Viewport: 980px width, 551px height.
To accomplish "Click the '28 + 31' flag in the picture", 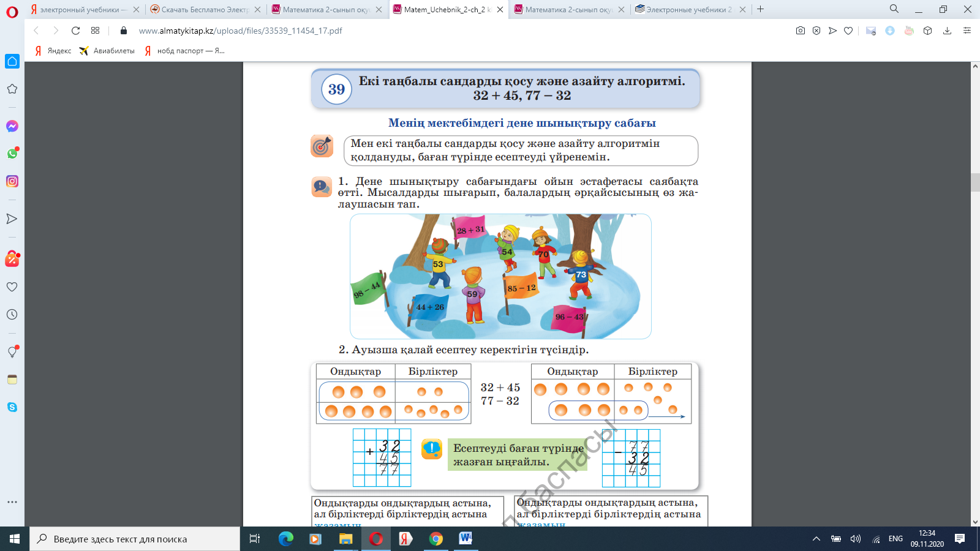I will 470,230.
